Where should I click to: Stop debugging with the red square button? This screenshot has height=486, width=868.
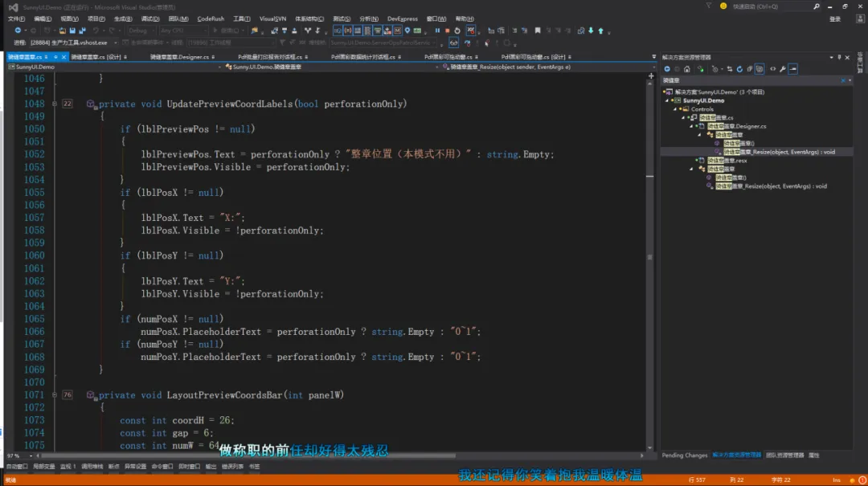point(448,31)
